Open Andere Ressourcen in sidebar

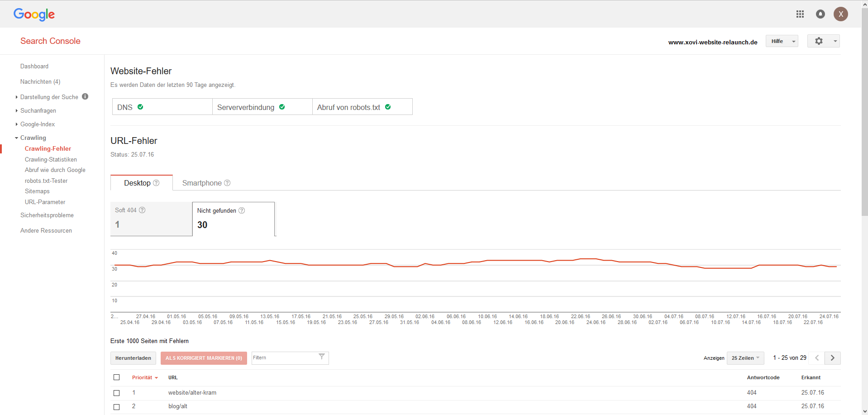[46, 230]
